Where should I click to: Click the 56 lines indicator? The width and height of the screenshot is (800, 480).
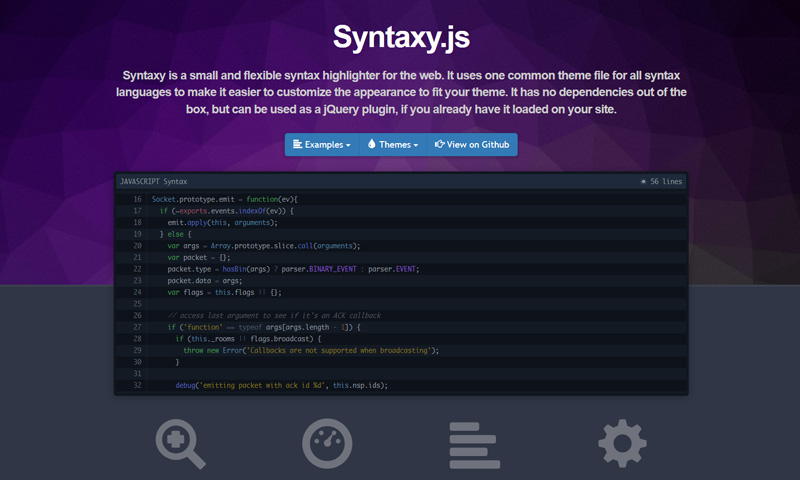(x=666, y=182)
